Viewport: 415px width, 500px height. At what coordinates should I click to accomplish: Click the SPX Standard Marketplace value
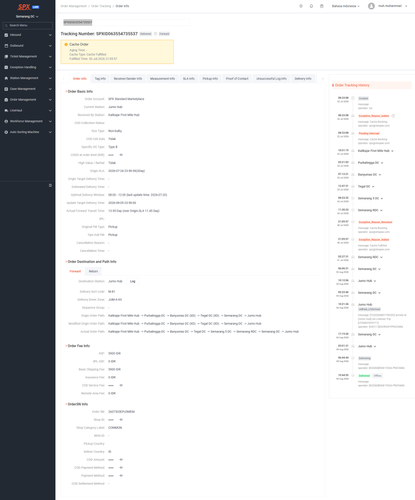tap(126, 99)
